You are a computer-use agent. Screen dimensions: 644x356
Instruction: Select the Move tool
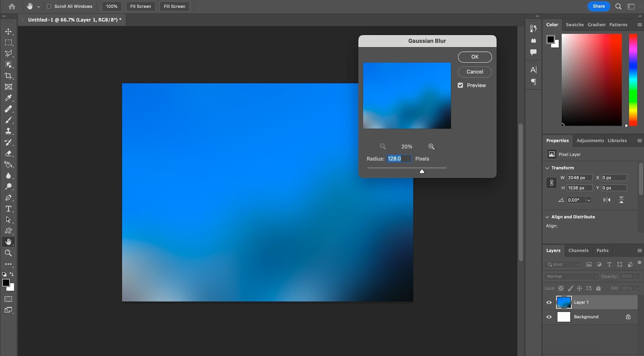pos(8,32)
